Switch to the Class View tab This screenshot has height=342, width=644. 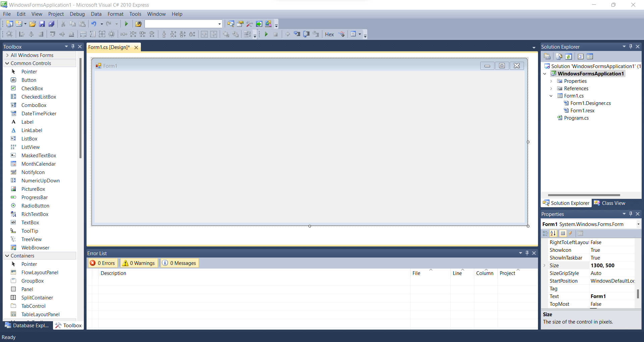tap(609, 203)
